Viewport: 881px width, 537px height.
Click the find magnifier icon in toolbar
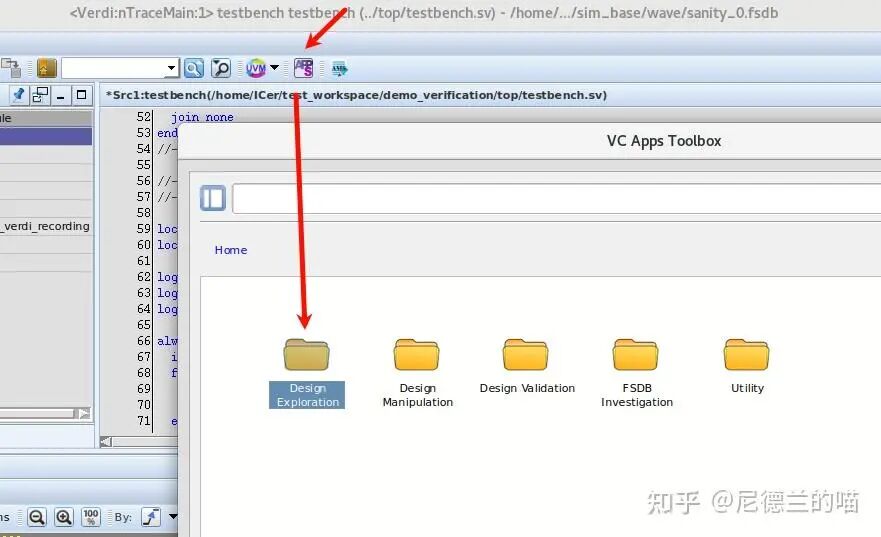(194, 68)
